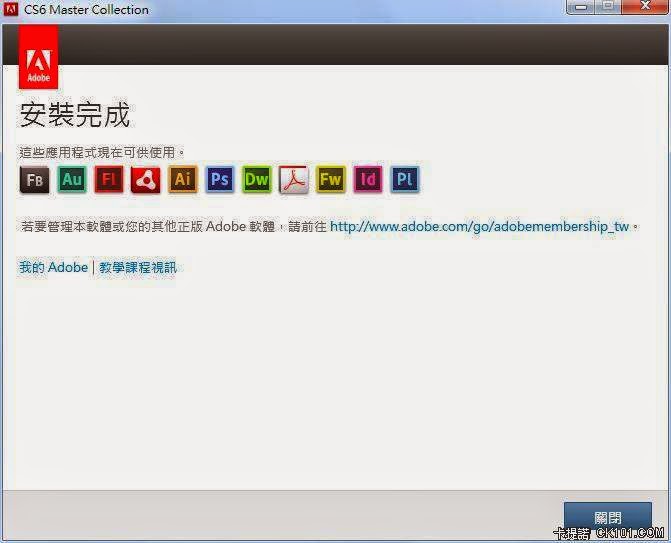Click the Flash Builder (Fb) icon
The image size is (671, 543).
coord(35,179)
